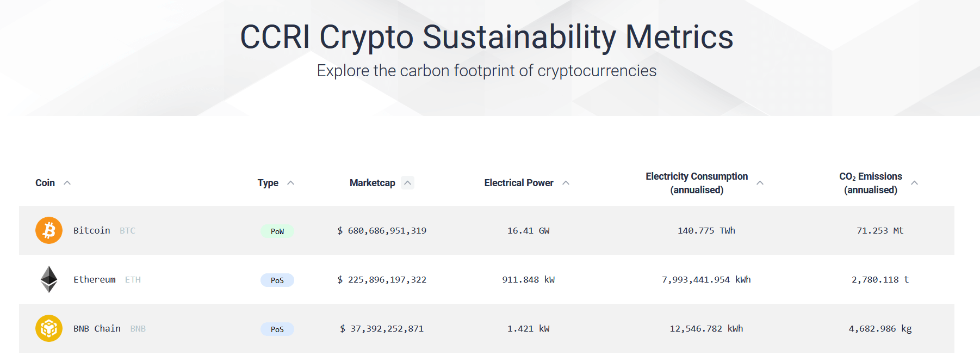This screenshot has width=980, height=355.
Task: Click Bitcoin's Marketcap value cell
Action: point(382,230)
